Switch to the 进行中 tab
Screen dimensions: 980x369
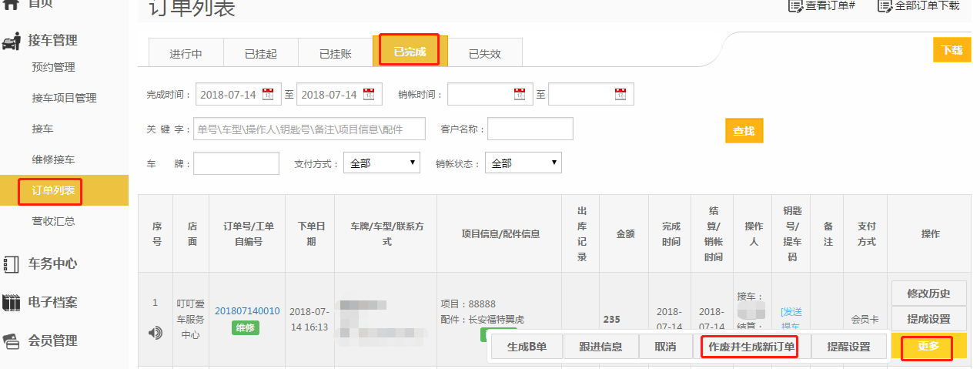click(186, 54)
